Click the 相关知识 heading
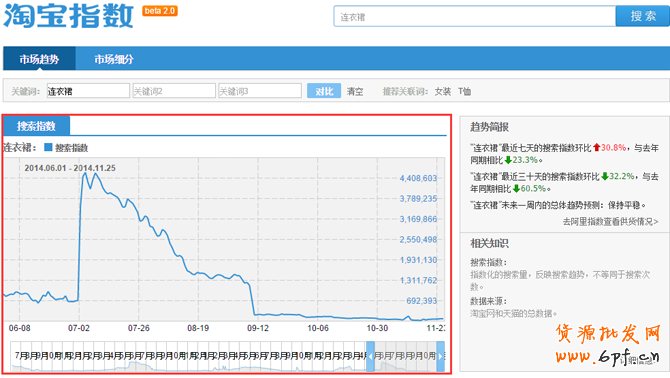The image size is (670, 378). (x=489, y=243)
